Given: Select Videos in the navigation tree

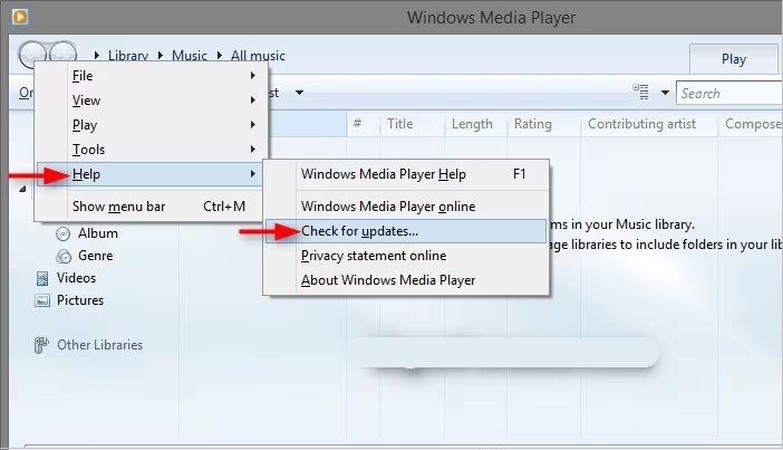Looking at the screenshot, I should pyautogui.click(x=76, y=278).
